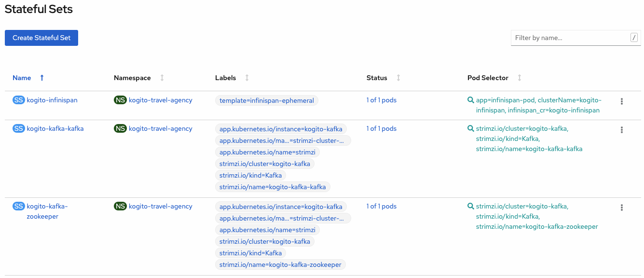
Task: Click 1 of 1 pods for kogito-kafka-kafka
Action: [x=381, y=128]
